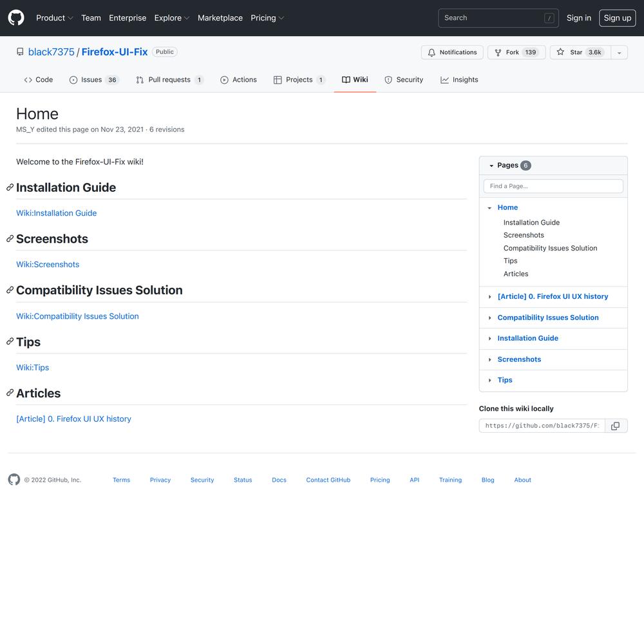Focus the header Search field
644x644 pixels.
[x=498, y=18]
